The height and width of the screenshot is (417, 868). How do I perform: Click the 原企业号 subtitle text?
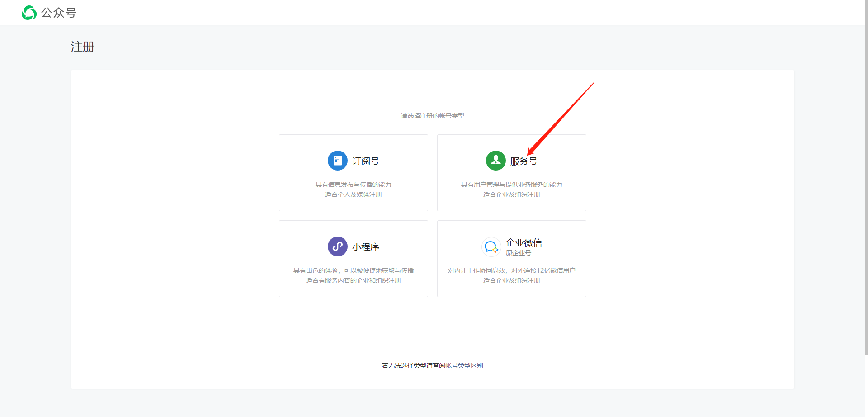[x=519, y=253]
